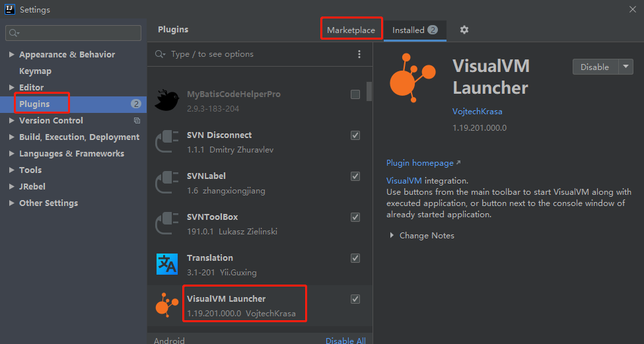Click the SVNToolBox plugin icon

pos(166,223)
